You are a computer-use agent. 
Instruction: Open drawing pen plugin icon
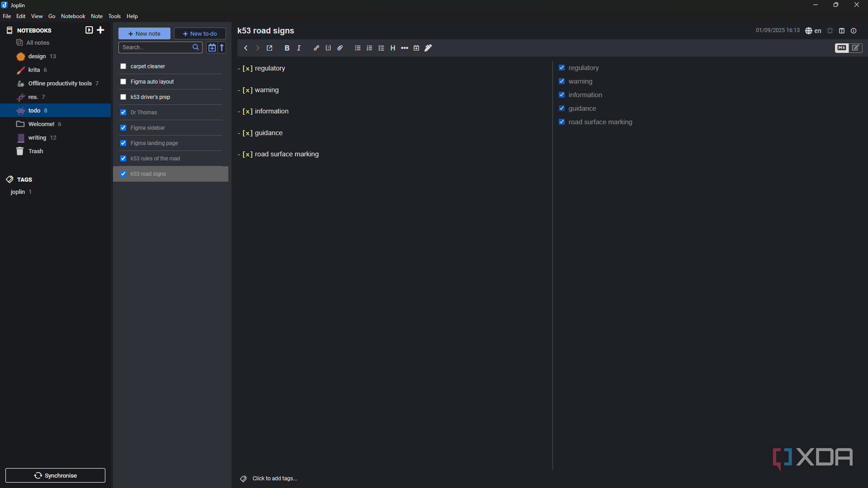429,48
